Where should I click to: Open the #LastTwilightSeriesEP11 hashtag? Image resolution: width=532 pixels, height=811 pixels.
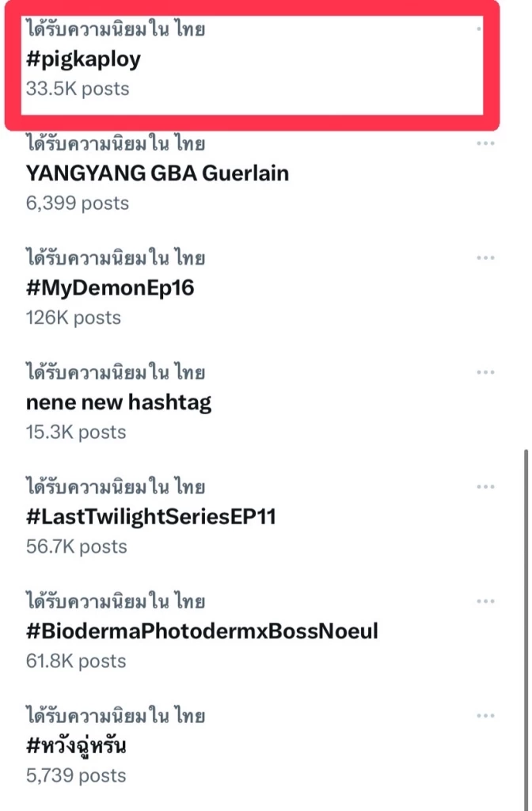pos(136,516)
